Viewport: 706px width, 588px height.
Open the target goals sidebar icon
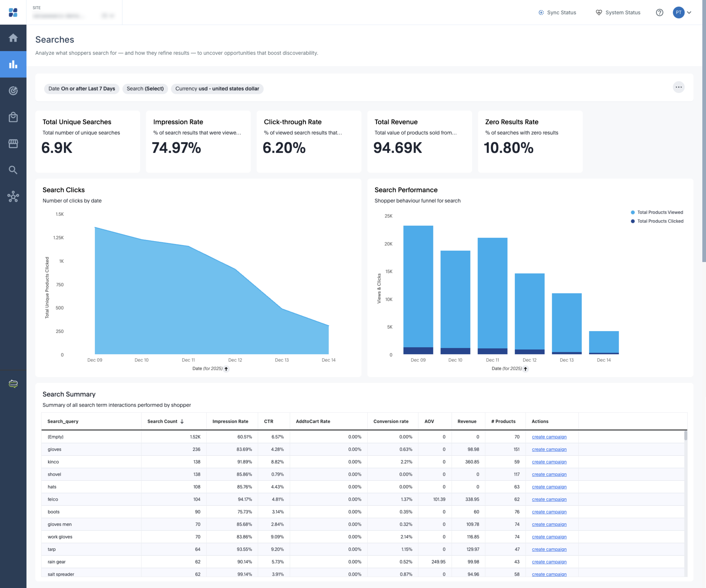pos(13,91)
